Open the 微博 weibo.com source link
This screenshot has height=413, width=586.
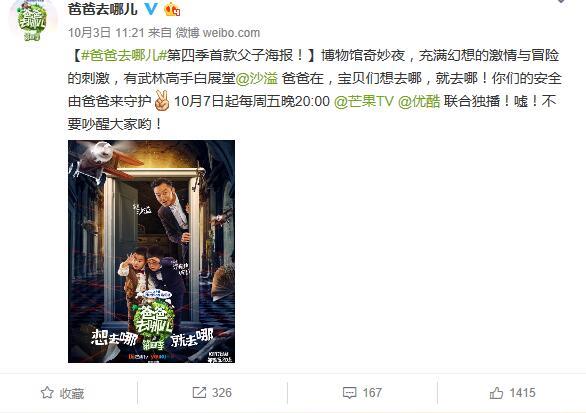(218, 33)
